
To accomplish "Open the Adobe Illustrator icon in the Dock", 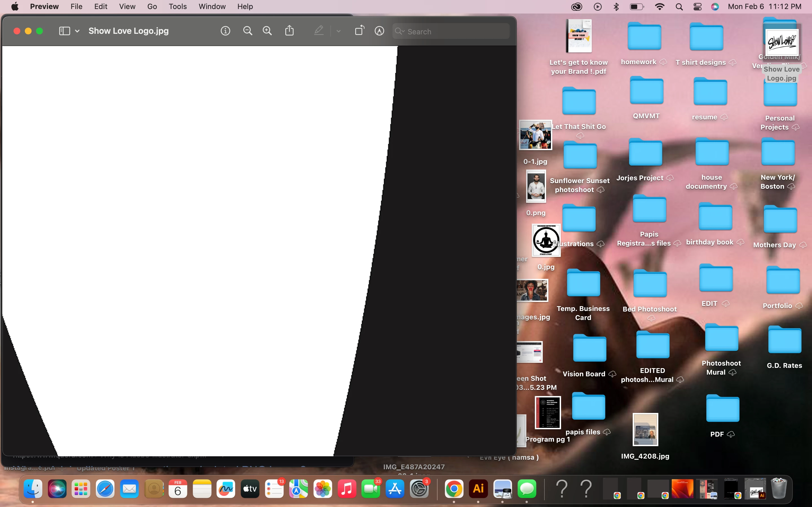I will (478, 489).
